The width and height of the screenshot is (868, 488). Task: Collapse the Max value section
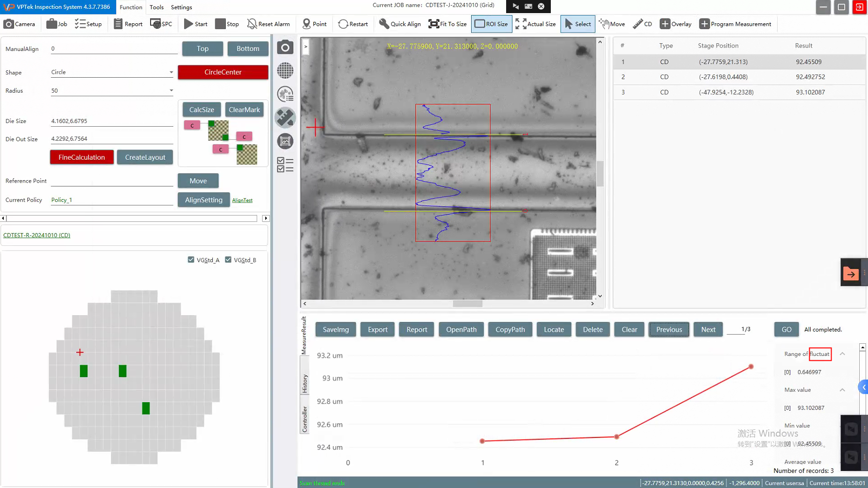(x=842, y=390)
